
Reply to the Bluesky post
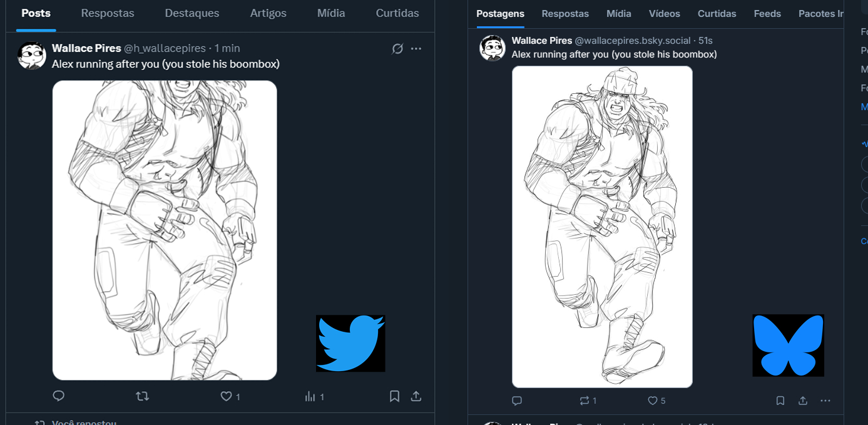(x=517, y=401)
